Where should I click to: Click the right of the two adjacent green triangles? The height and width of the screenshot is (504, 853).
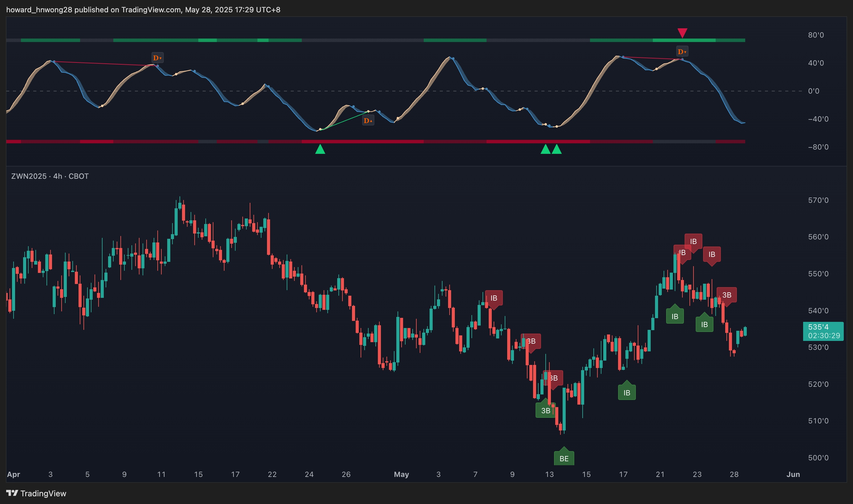(x=556, y=150)
